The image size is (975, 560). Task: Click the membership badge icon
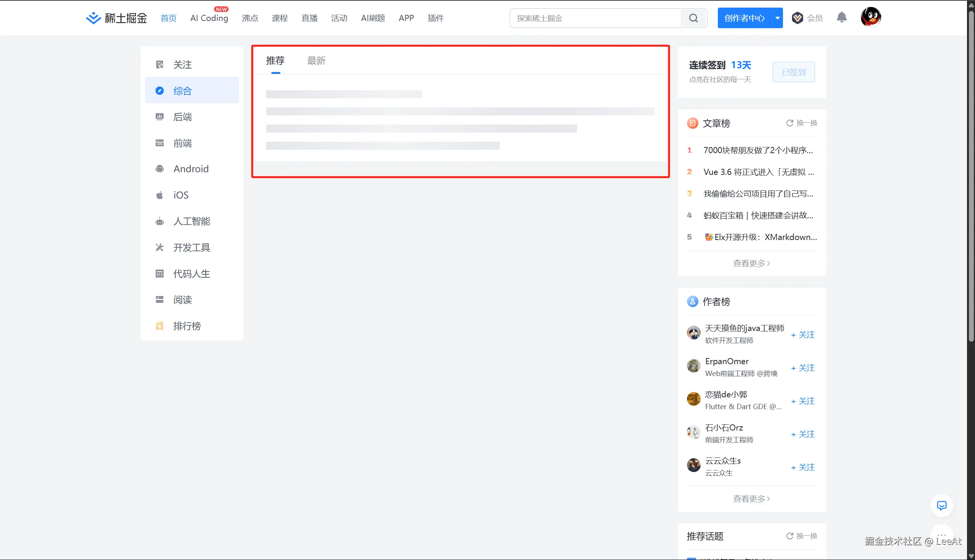pyautogui.click(x=797, y=18)
